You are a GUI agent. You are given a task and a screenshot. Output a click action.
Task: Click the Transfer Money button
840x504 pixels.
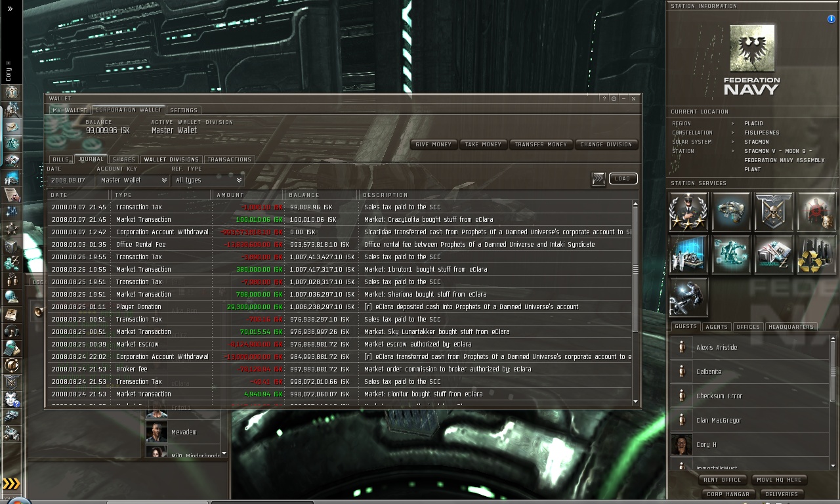(x=541, y=144)
